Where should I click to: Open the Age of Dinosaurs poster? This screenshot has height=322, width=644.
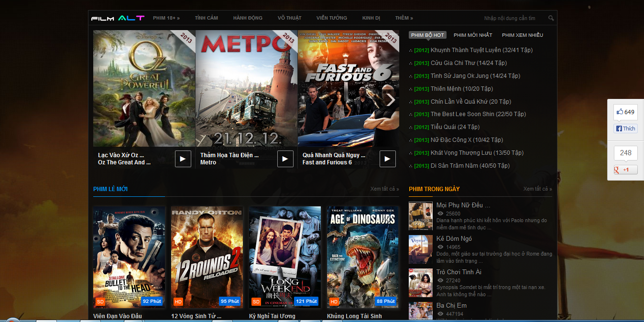click(x=363, y=257)
